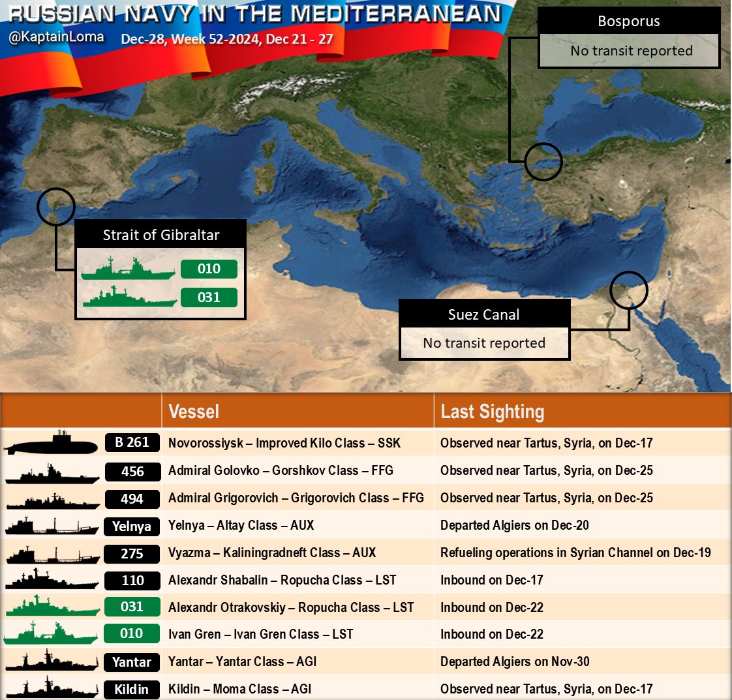Expand the Strait of Gibraltar callout
The image size is (732, 700).
[x=160, y=234]
